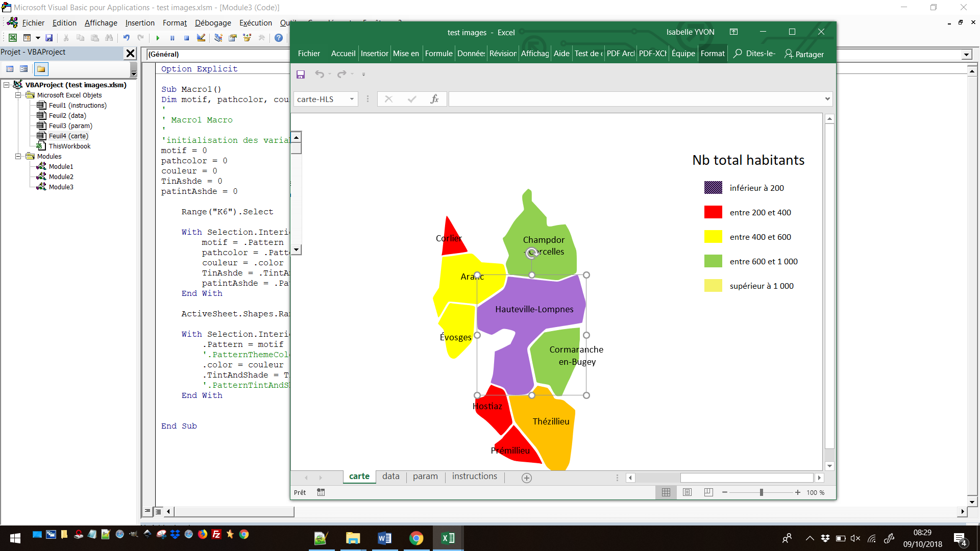Open the Débogage menu
Viewport: 980px width, 551px height.
[213, 22]
